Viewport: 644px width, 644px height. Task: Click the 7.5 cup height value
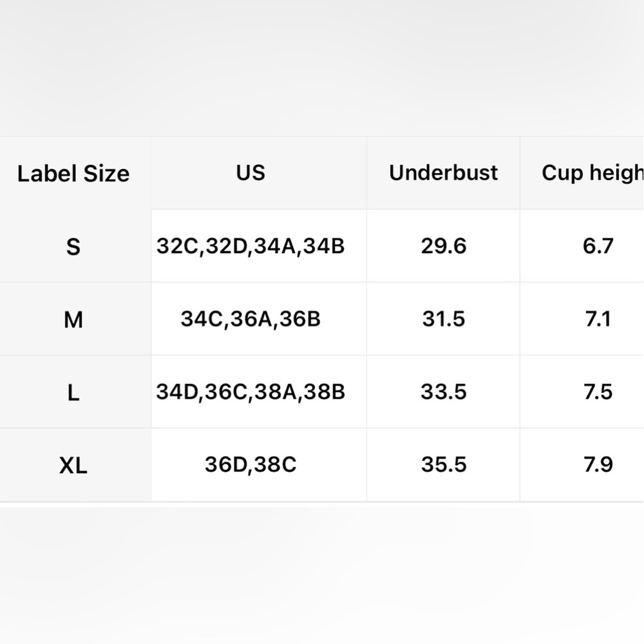[x=598, y=392]
